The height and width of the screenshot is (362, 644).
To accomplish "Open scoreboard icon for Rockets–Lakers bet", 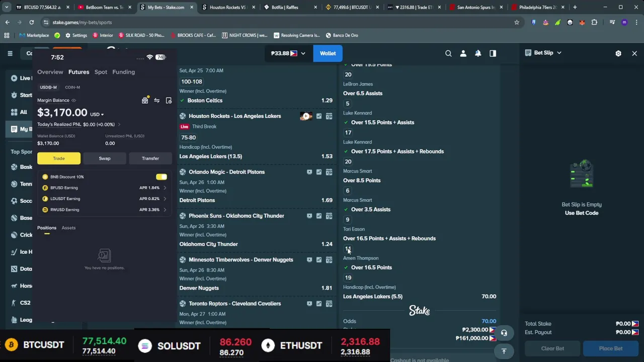I will pos(329,116).
